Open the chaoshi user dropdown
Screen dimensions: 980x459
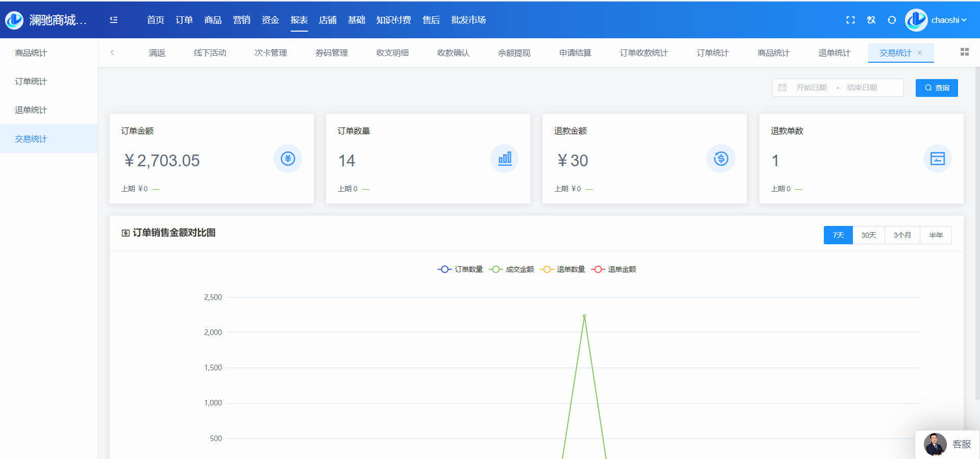(x=948, y=20)
